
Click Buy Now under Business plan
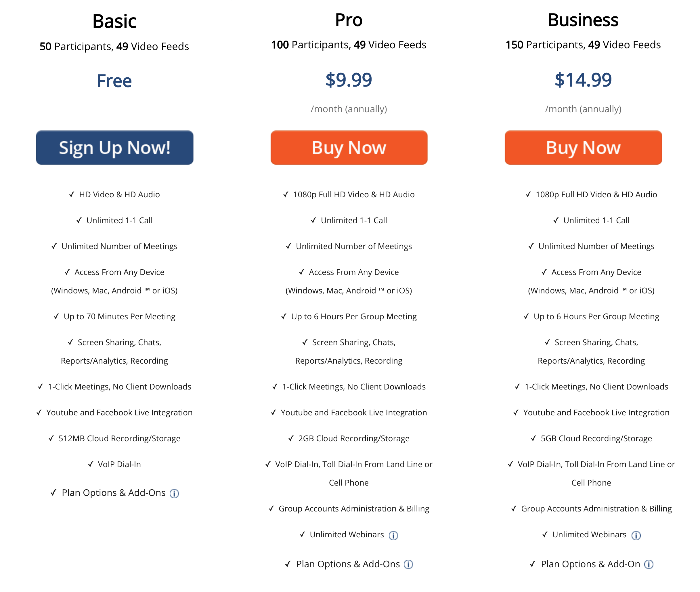coord(583,148)
